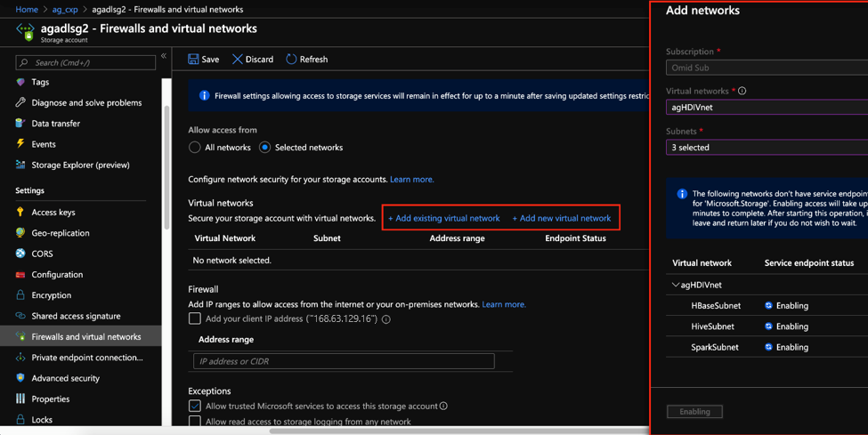Click the info icon in firewall settings banner

point(204,95)
